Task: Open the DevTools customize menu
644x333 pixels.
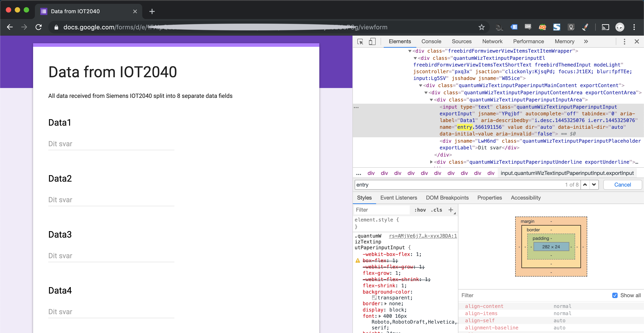Action: coord(625,42)
